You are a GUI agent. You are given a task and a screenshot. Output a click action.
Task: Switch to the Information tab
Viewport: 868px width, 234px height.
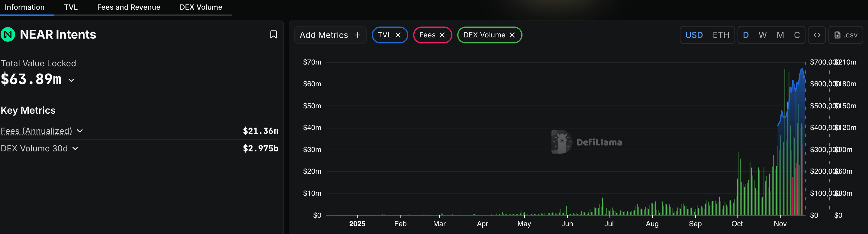24,7
